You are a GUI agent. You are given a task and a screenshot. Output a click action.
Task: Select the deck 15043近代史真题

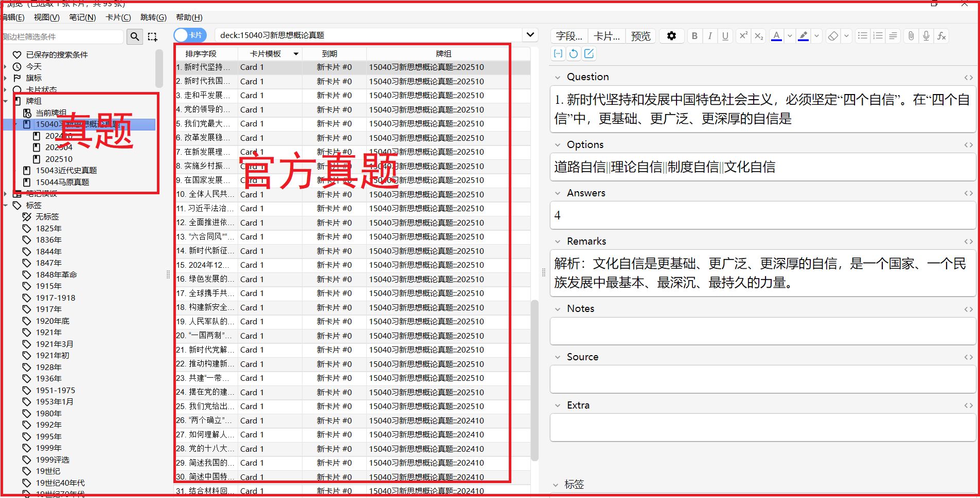click(67, 170)
